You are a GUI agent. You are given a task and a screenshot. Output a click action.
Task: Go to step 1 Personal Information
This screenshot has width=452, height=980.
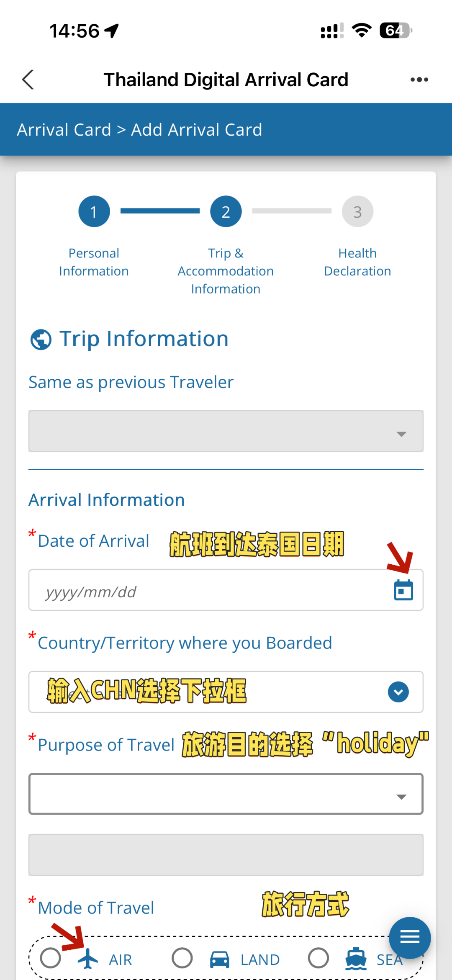click(94, 211)
